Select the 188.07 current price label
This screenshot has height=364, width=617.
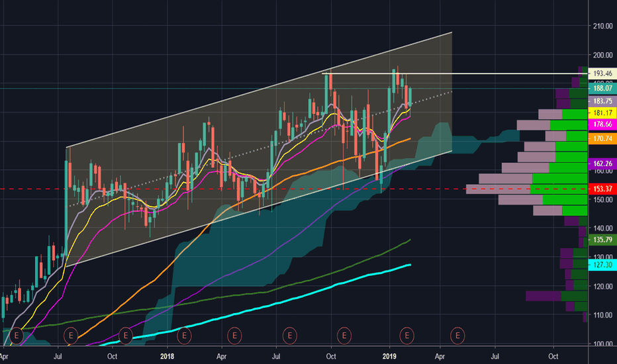click(x=602, y=89)
